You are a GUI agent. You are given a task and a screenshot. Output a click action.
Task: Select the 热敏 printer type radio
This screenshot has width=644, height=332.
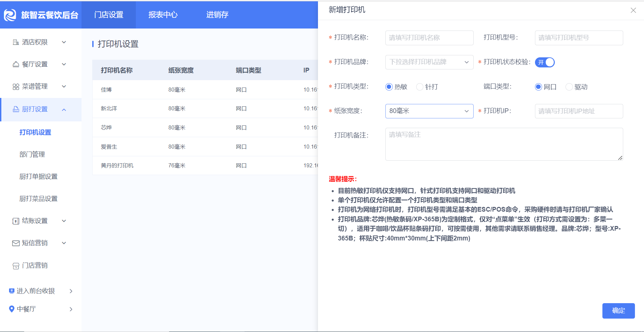click(x=389, y=87)
